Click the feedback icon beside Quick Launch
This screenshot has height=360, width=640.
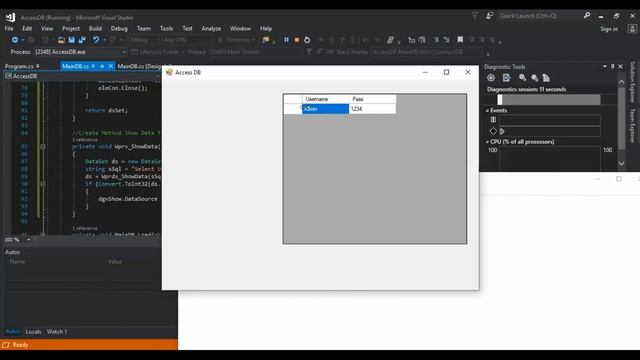(x=489, y=16)
